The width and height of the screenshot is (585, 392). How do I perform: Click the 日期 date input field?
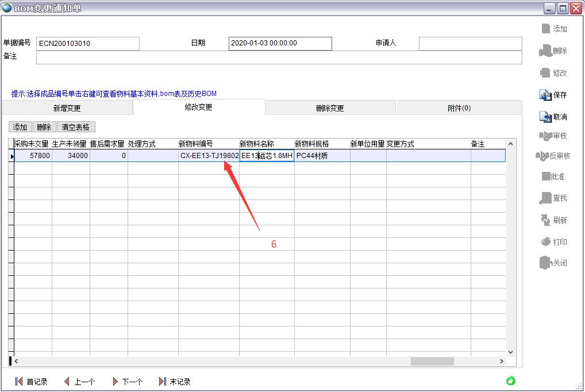click(x=280, y=44)
